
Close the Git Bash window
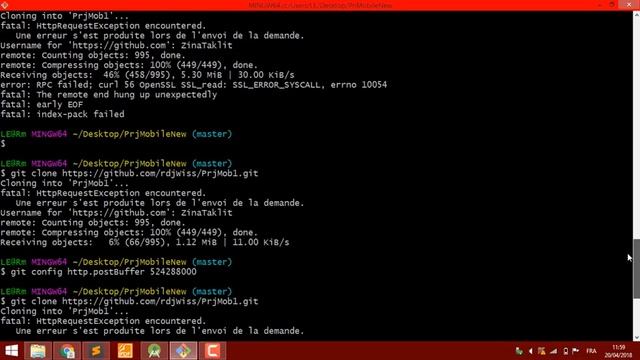[x=629, y=5]
